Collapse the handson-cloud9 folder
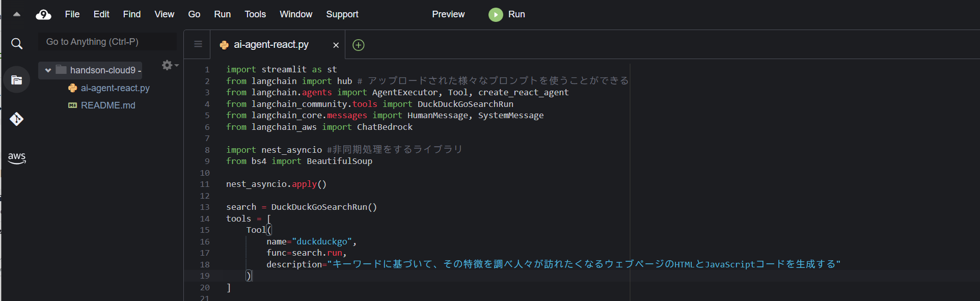The height and width of the screenshot is (301, 980). (48, 70)
